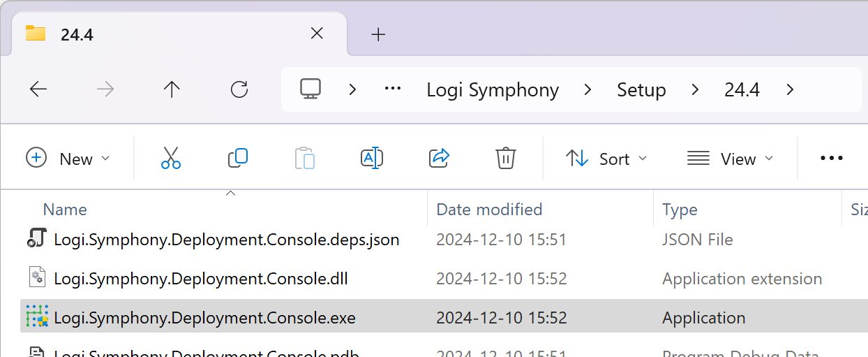Sort files by the Date modified column
The width and height of the screenshot is (868, 357).
tap(489, 210)
